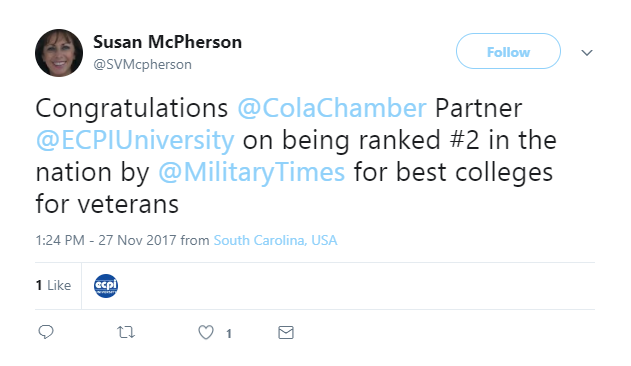631x366 pixels.
Task: Click the like count next to the heart
Action: click(229, 333)
